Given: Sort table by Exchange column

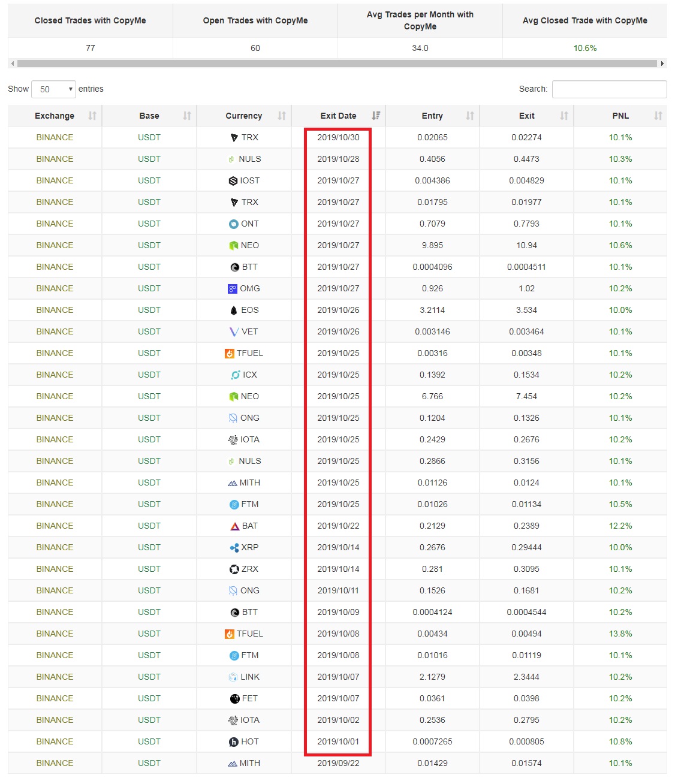Looking at the screenshot, I should [x=92, y=116].
